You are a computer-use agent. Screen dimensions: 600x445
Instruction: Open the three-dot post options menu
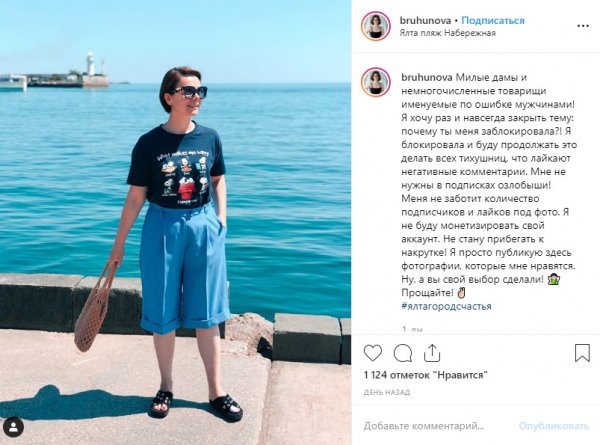point(583,26)
